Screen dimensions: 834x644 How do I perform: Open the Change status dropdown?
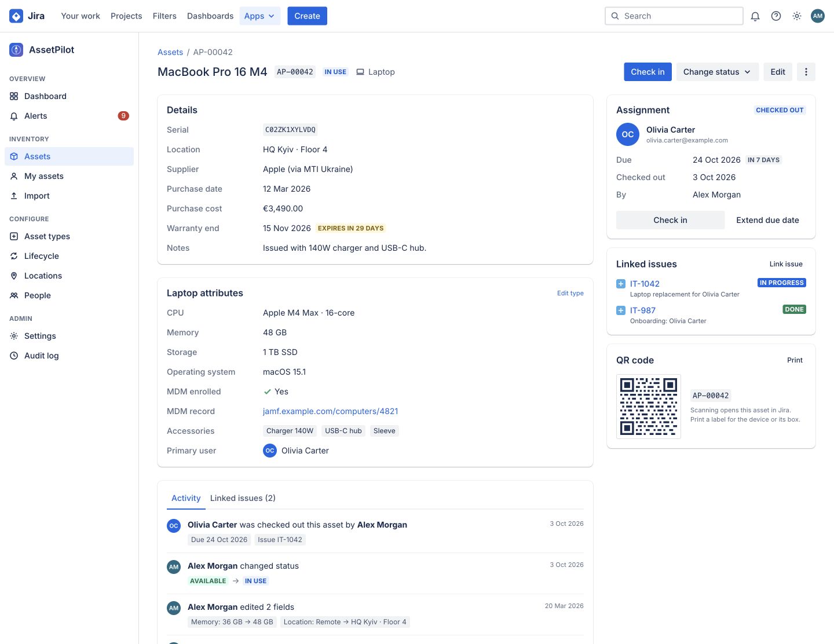(x=717, y=72)
